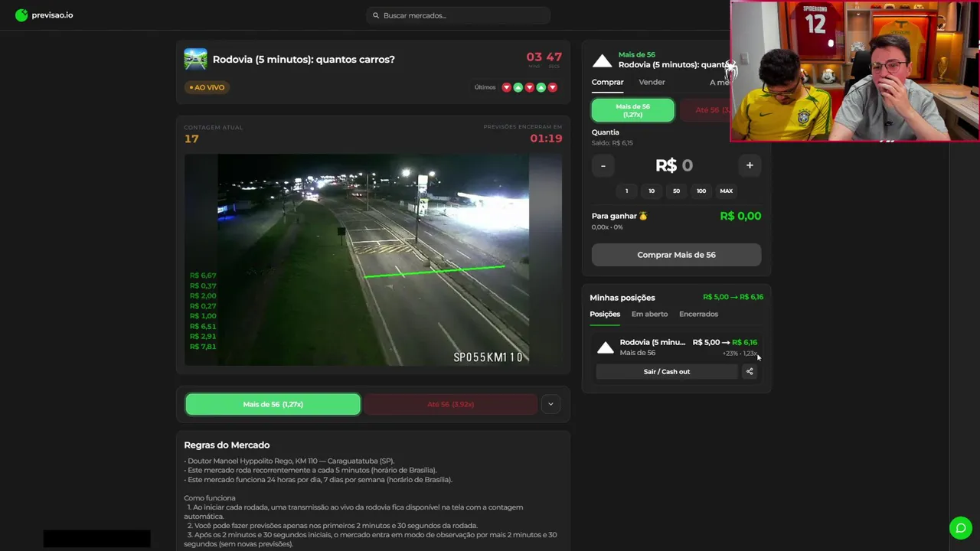Switch to the Vender tab

coord(652,82)
